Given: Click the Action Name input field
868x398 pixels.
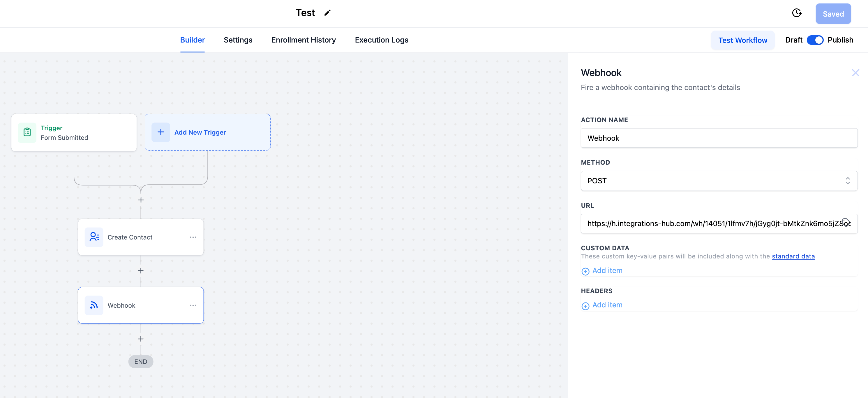Looking at the screenshot, I should 719,138.
